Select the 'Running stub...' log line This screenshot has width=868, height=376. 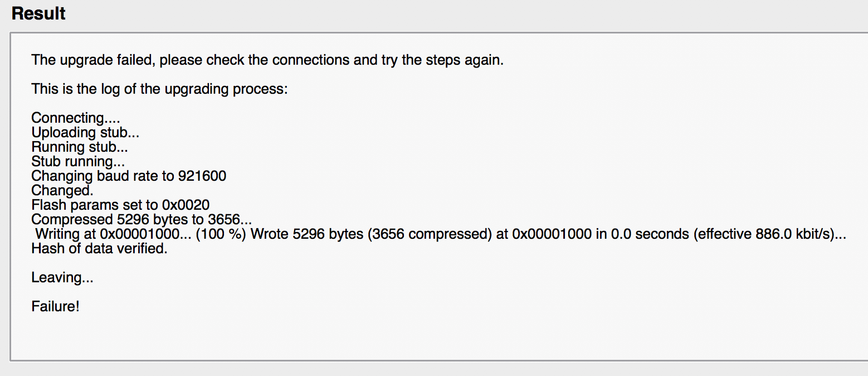(x=80, y=147)
